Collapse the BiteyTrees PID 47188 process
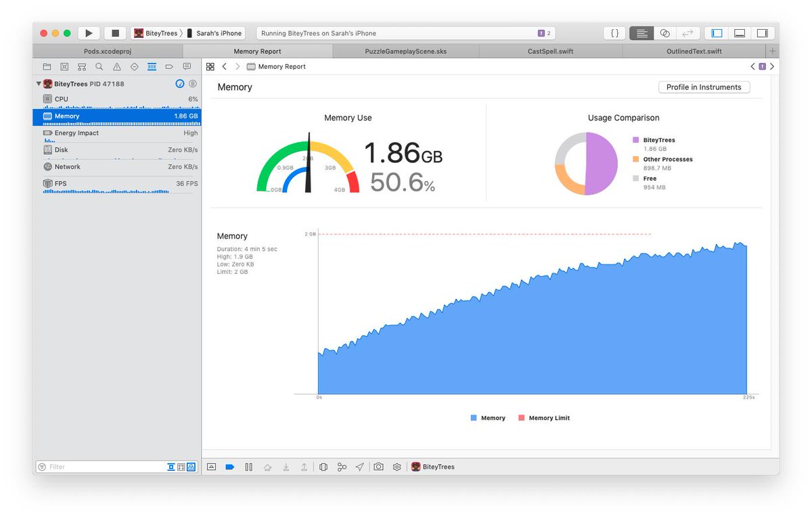The image size is (812, 518). point(39,84)
